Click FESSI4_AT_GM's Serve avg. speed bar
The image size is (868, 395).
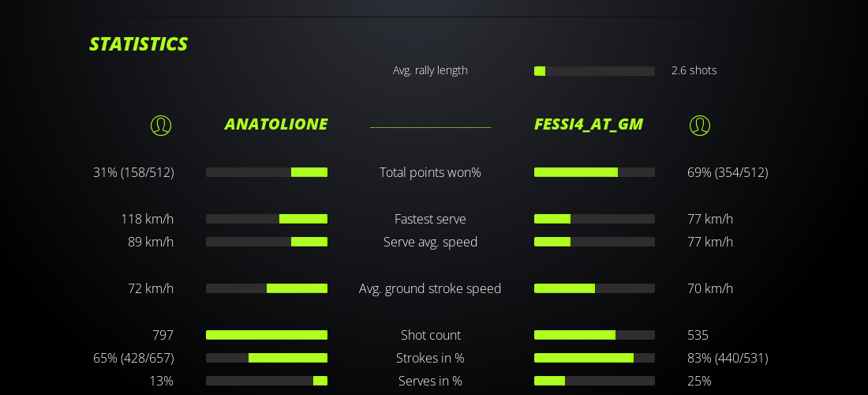(594, 242)
